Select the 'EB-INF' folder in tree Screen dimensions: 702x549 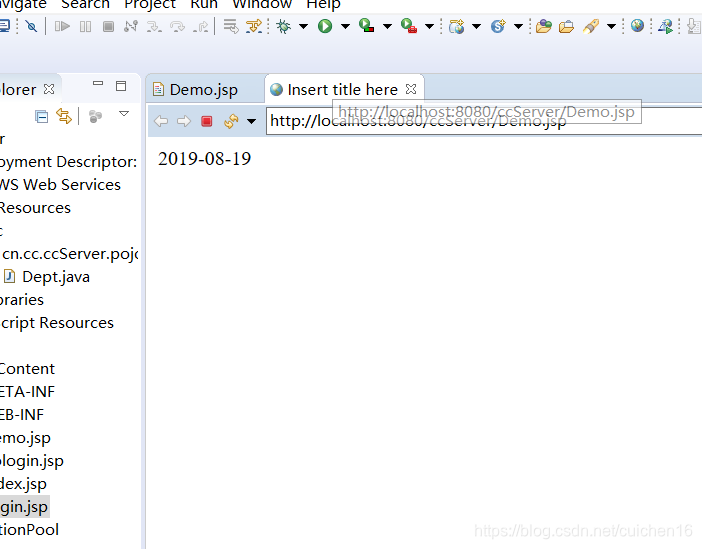point(22,415)
